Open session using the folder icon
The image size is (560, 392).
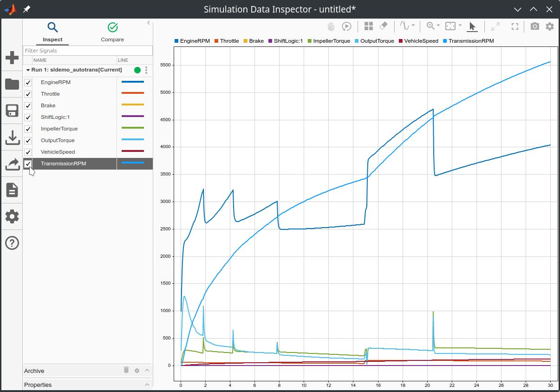click(12, 84)
